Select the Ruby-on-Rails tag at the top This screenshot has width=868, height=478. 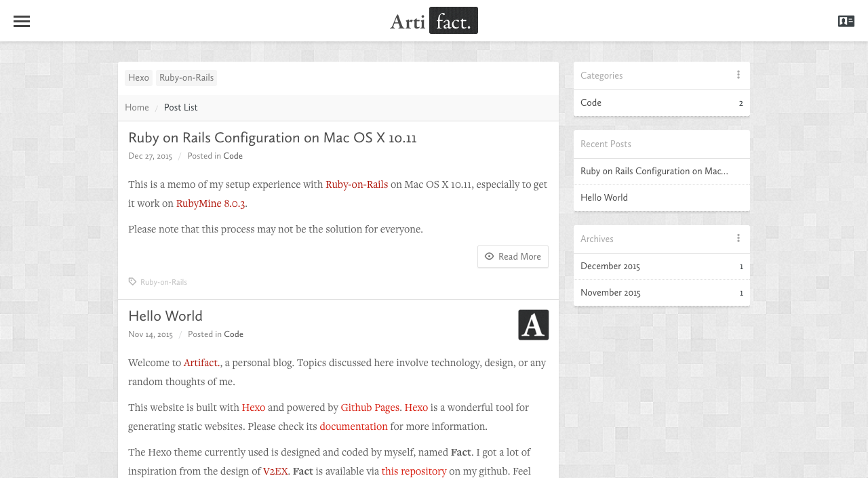coord(186,78)
